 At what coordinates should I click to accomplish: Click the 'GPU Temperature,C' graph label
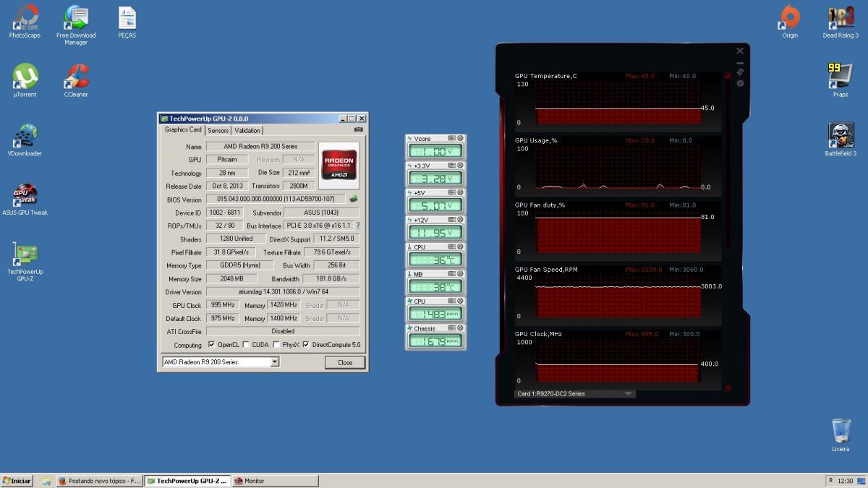[x=546, y=76]
